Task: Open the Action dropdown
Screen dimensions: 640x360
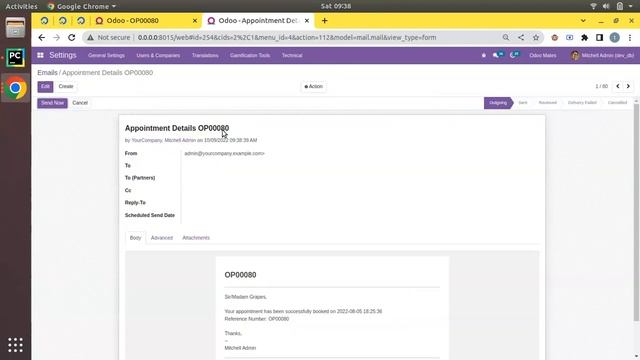Action: [313, 87]
